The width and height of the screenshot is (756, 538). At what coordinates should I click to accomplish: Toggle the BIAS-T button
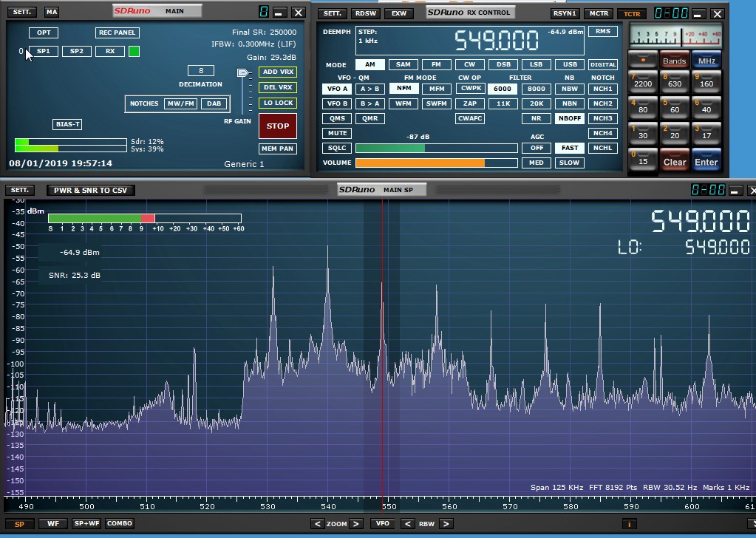point(67,124)
